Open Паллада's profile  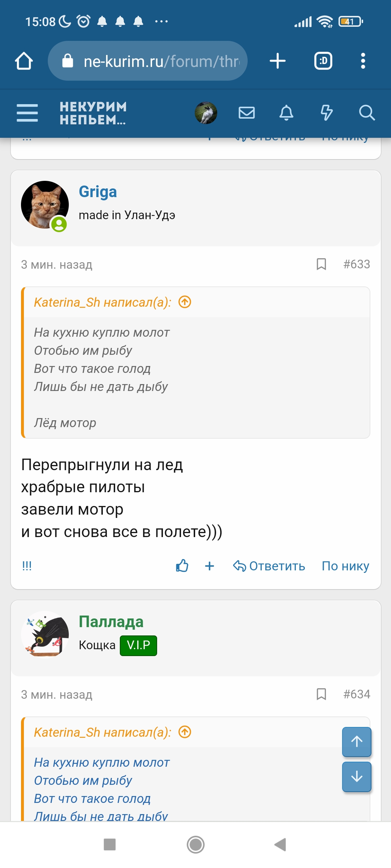pos(111,621)
